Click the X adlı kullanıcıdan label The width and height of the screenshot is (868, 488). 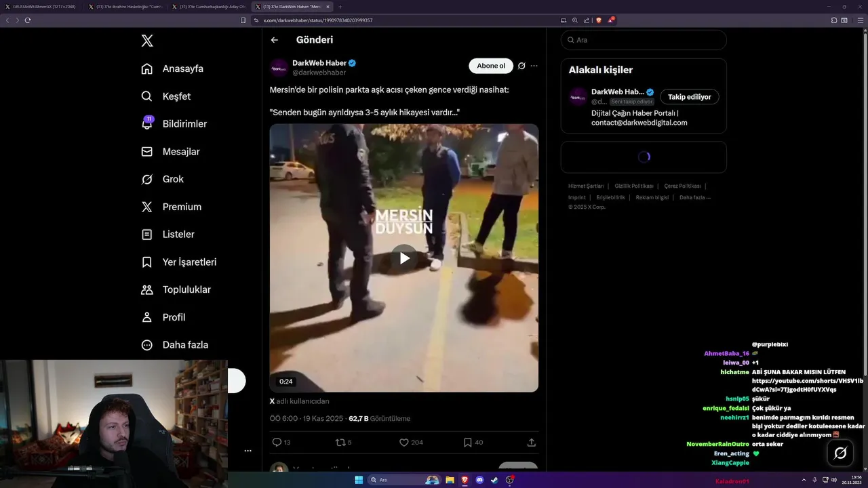(299, 401)
